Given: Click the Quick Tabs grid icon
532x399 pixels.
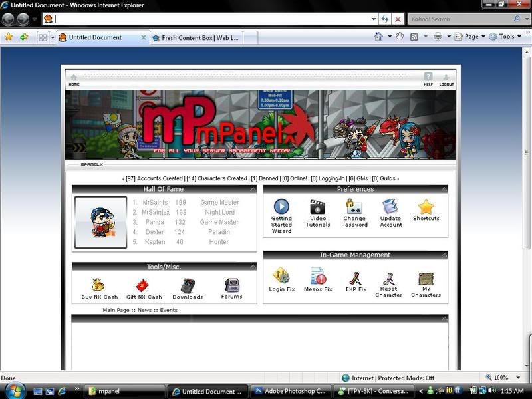Looking at the screenshot, I should (x=43, y=37).
